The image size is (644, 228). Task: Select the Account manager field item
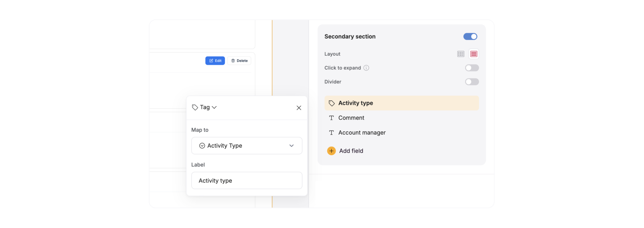pyautogui.click(x=362, y=133)
